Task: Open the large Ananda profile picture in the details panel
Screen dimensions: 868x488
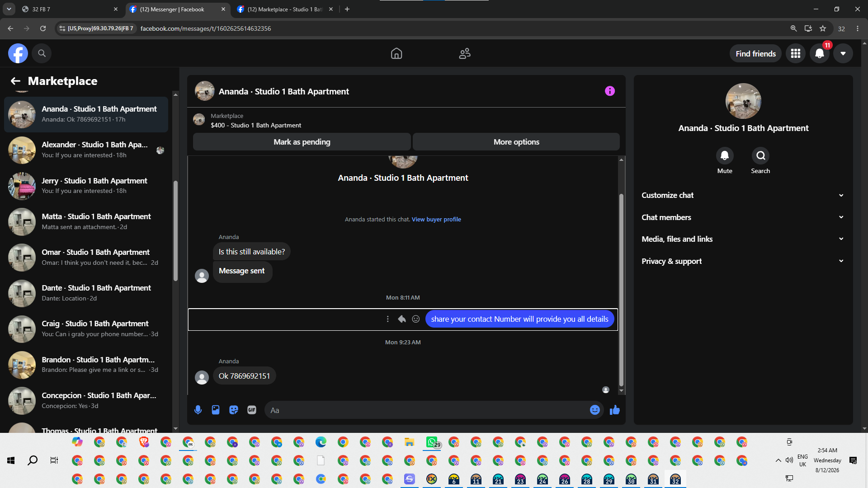Action: (x=743, y=101)
